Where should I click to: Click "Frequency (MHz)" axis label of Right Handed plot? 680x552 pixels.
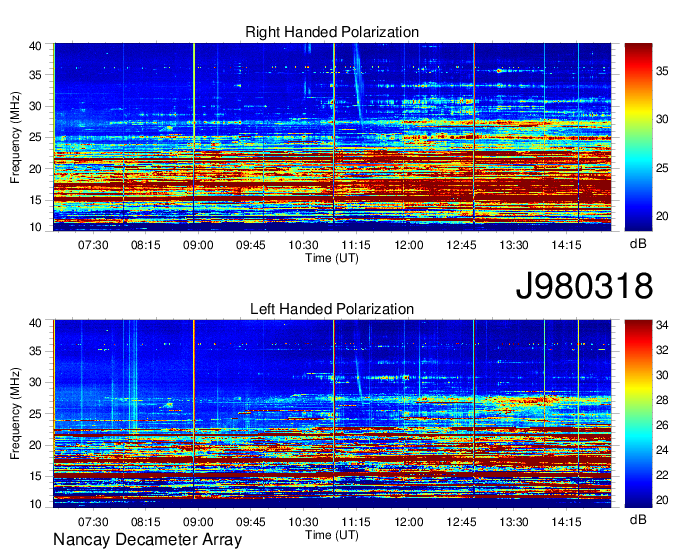15,137
